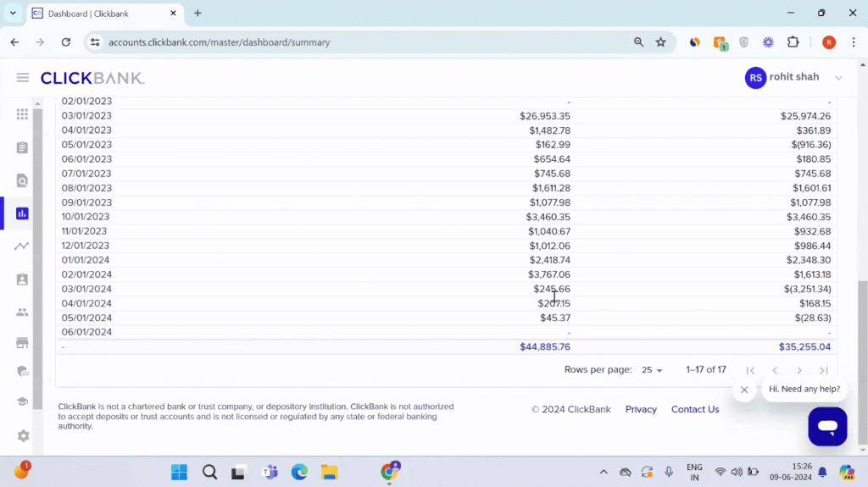Open the Windows Start menu
This screenshot has height=487, width=868.
click(x=179, y=472)
